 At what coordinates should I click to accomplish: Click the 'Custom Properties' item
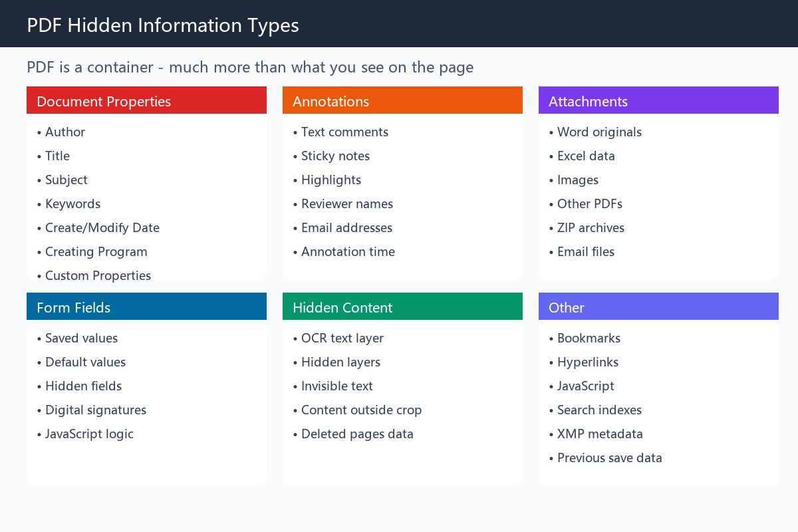(94, 275)
